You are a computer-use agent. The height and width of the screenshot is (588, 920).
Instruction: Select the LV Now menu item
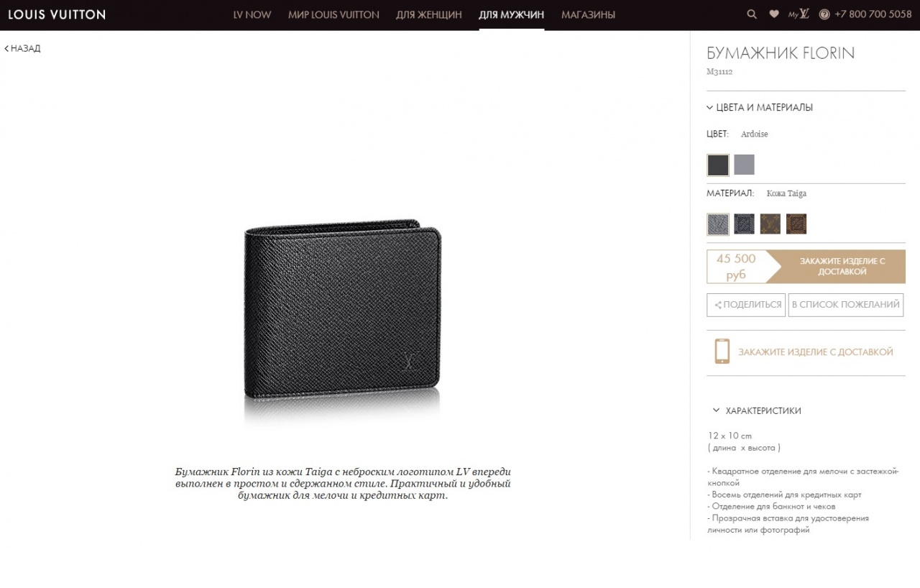pos(252,14)
